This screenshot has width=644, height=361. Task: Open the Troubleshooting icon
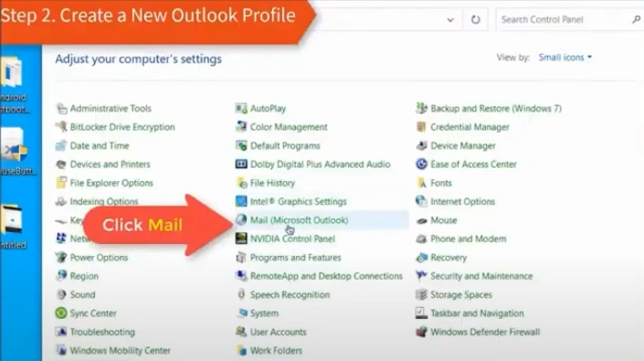pyautogui.click(x=61, y=332)
